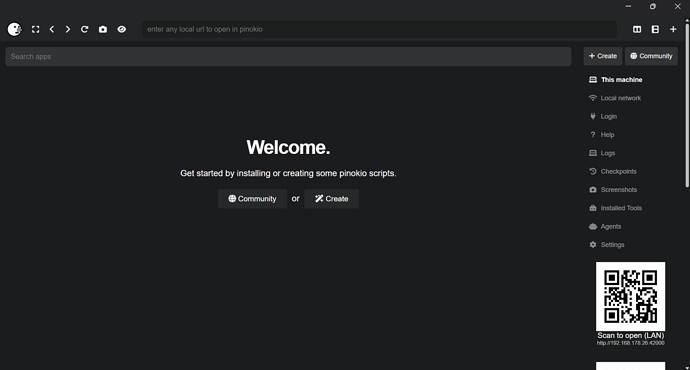Open Community from top right button
Screen dimensions: 690x370
[x=651, y=56]
